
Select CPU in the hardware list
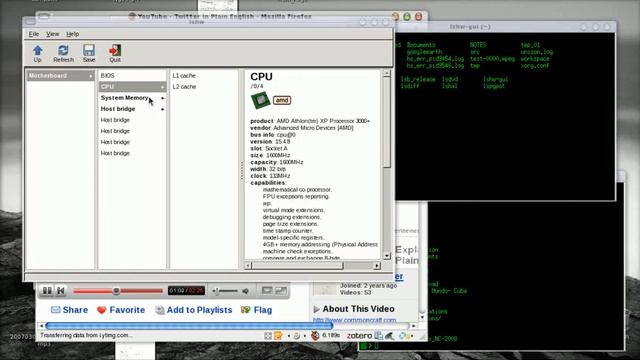pos(132,87)
